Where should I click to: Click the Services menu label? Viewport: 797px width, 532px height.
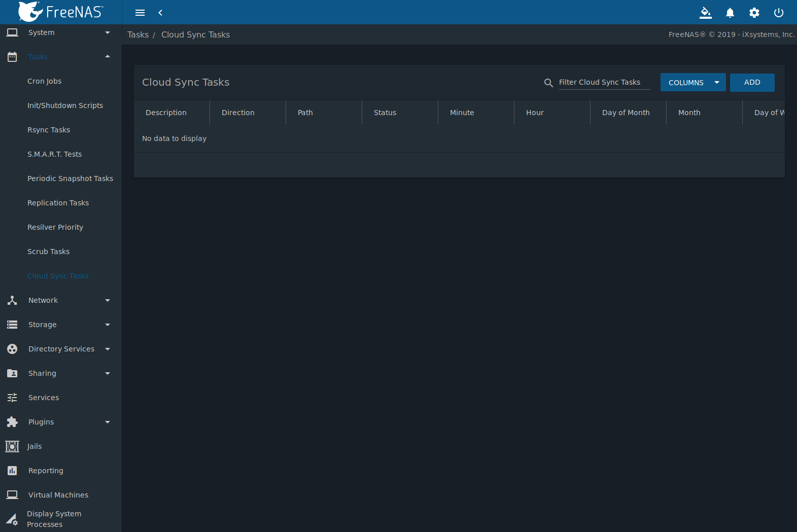(44, 398)
